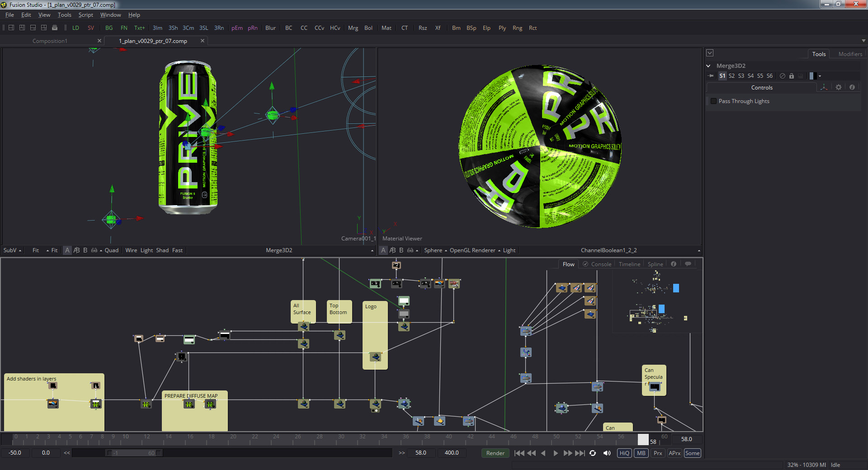
Task: Toggle Merge3D2 lock icon
Action: (792, 76)
